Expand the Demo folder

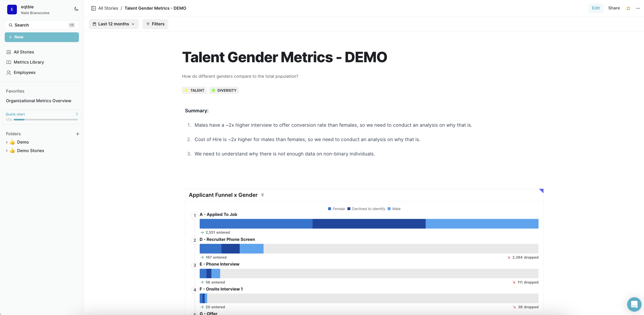[7, 142]
